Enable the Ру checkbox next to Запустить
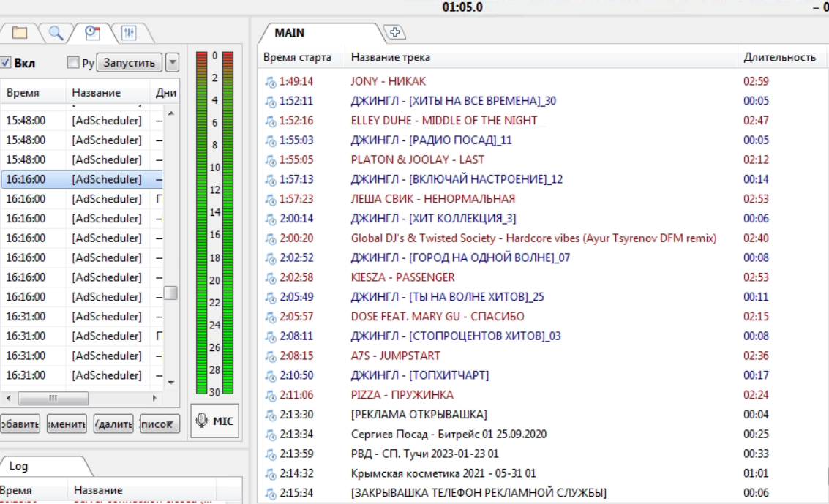This screenshot has width=829, height=504. 73,63
